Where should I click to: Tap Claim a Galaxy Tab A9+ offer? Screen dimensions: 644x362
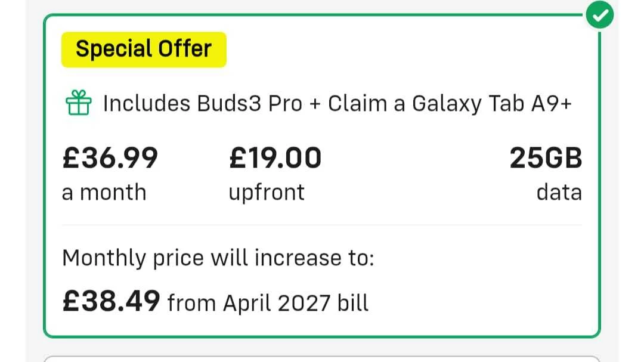[x=450, y=104]
